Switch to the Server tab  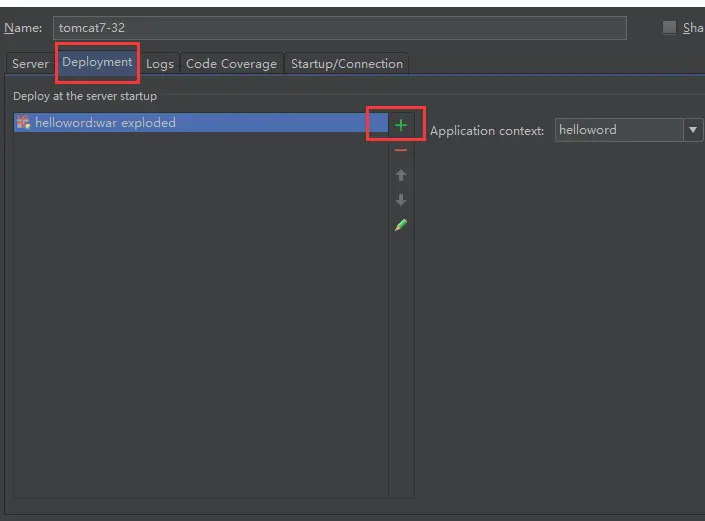30,63
